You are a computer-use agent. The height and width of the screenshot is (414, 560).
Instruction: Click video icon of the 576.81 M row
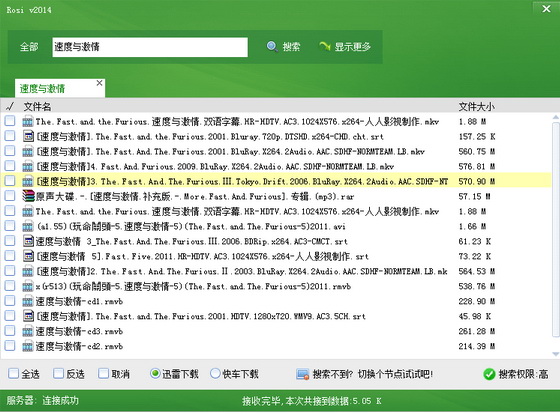[x=28, y=166]
